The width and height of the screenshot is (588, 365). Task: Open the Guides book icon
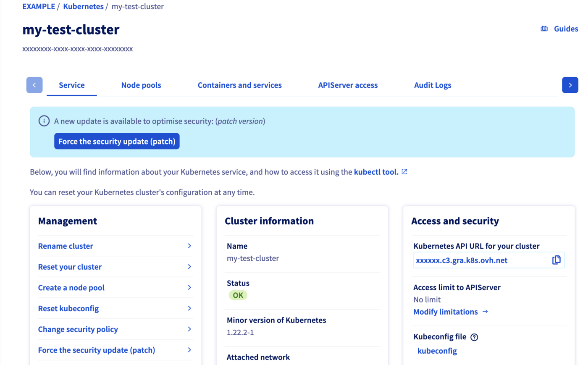544,28
